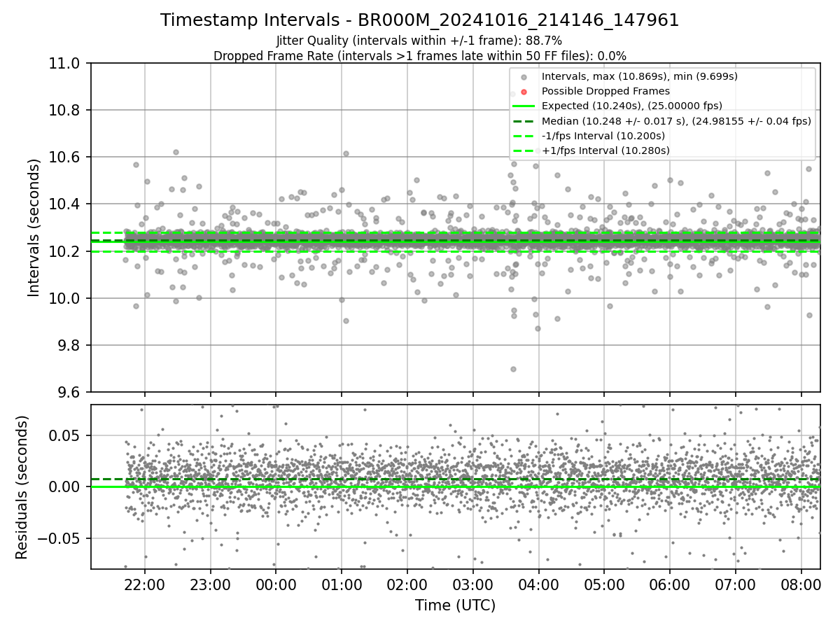Click the 'Dropped Frame Rate' subtitle line
Image resolution: width=840 pixels, height=630 pixels.
(419, 56)
